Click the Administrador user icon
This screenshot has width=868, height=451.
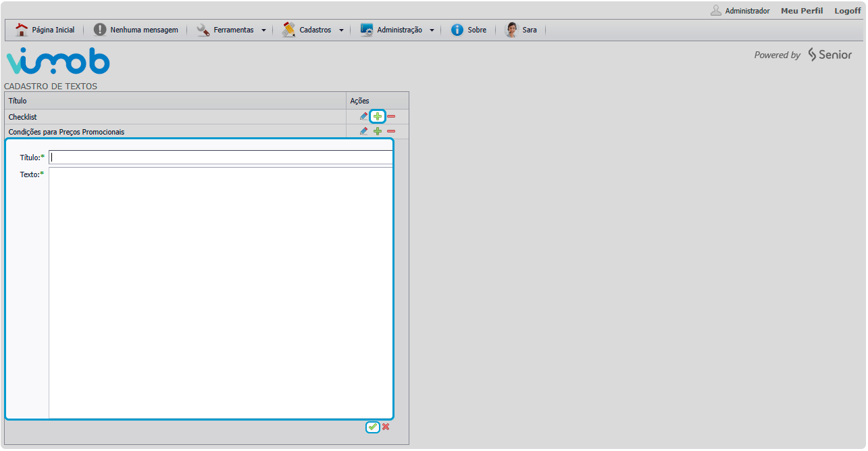click(716, 11)
